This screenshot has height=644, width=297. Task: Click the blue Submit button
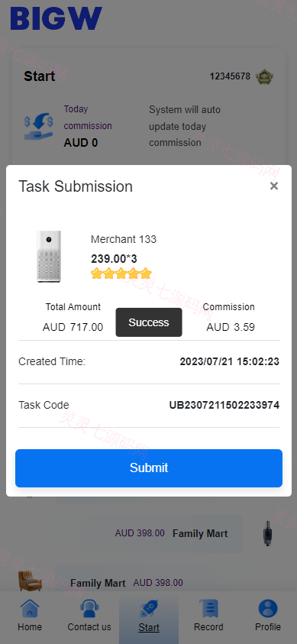point(148,468)
